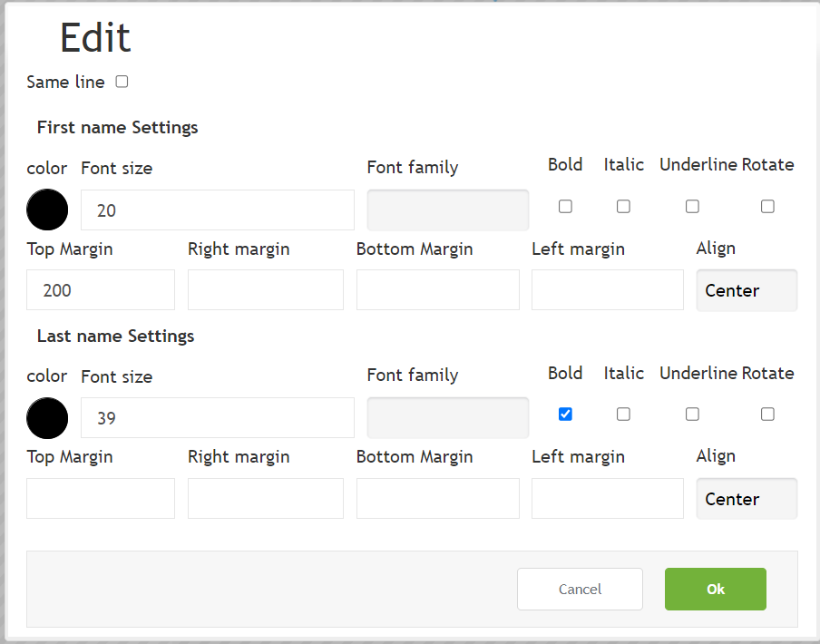Enable Italic for Last name
This screenshot has height=644, width=820.
click(623, 414)
